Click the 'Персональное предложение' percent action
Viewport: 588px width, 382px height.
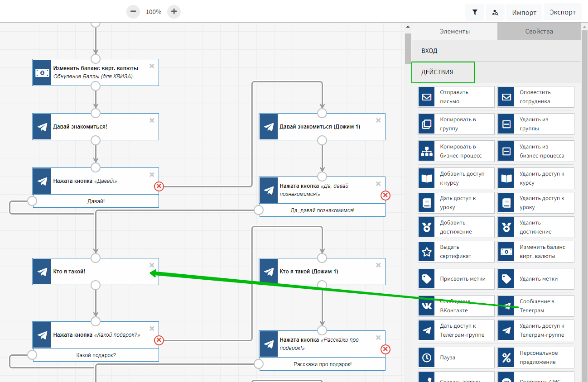(x=535, y=358)
